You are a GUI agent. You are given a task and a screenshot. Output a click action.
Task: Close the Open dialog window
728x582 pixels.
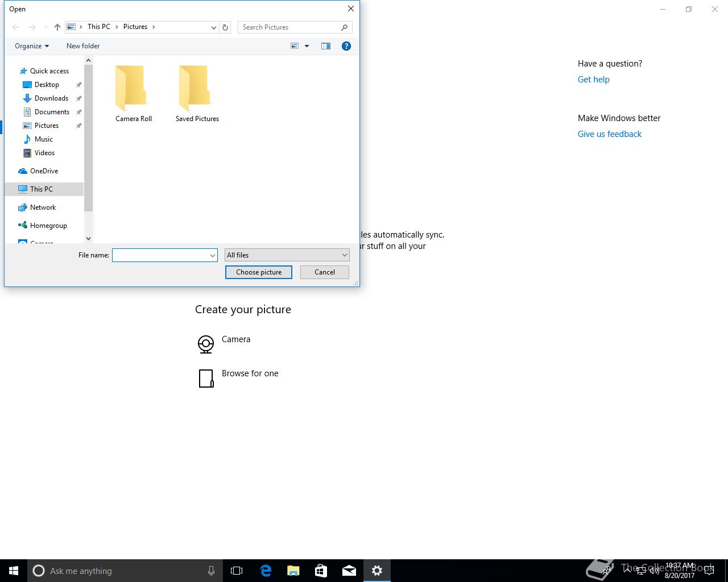[x=351, y=9]
